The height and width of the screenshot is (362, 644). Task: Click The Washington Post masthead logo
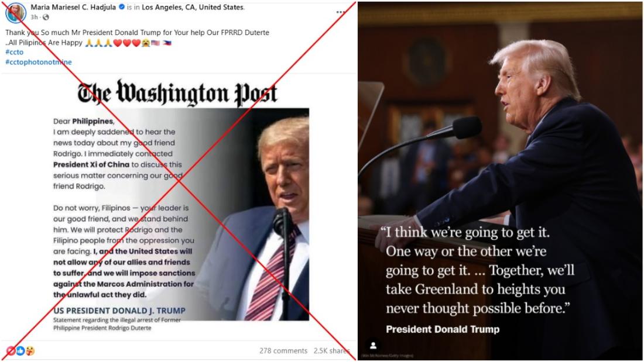[x=177, y=93]
